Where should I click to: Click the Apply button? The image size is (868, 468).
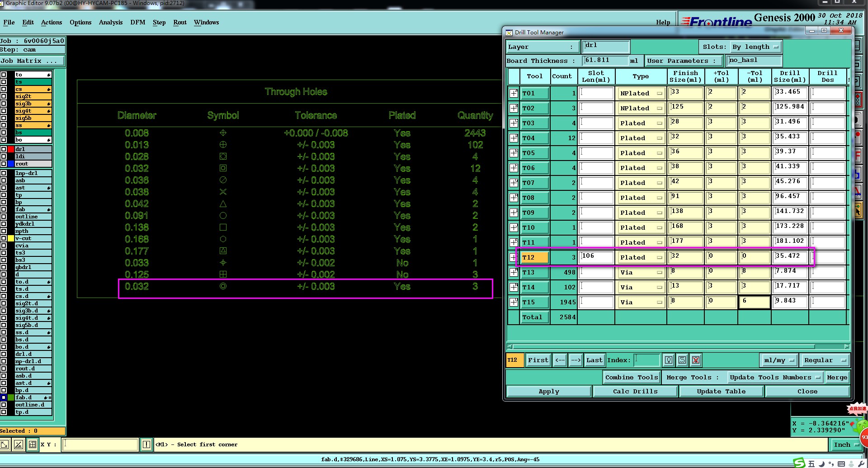pos(549,391)
